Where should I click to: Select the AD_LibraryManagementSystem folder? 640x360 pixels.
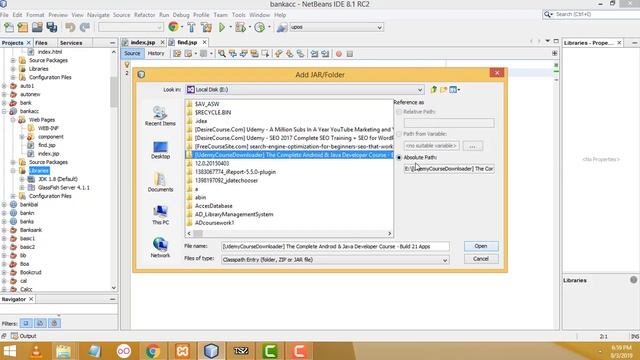click(x=233, y=214)
